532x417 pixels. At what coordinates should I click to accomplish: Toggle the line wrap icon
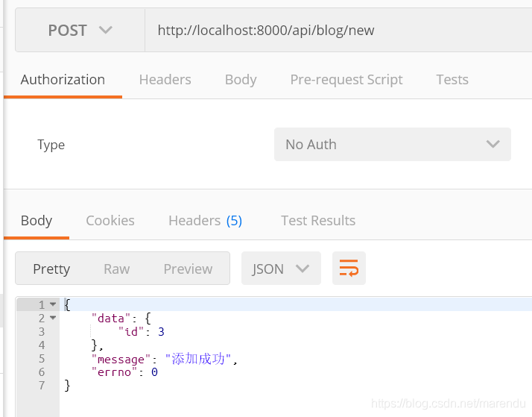click(x=349, y=269)
